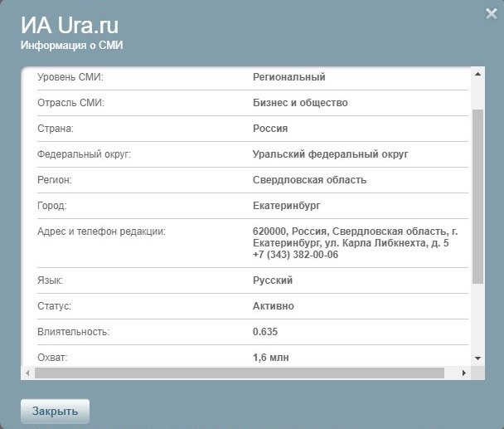Click the Закрыть button
504x429 pixels.
55,412
